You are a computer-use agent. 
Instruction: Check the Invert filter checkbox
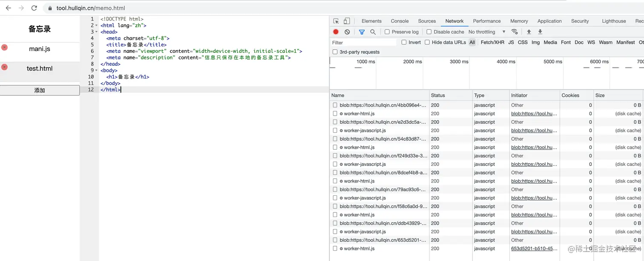click(404, 42)
